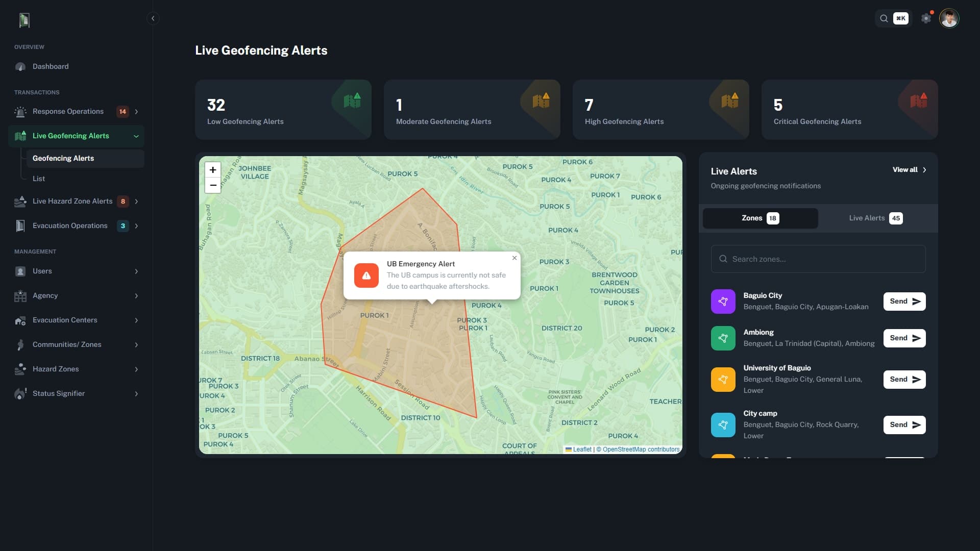Click the 14 badge on Response Operations
Screen dimensions: 980x551
tap(122, 112)
